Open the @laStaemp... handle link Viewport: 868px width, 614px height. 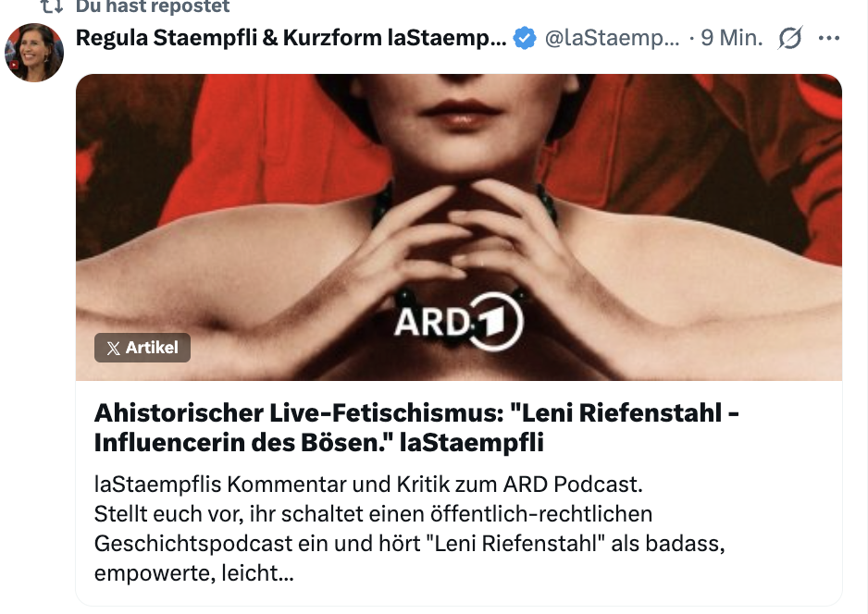point(612,38)
